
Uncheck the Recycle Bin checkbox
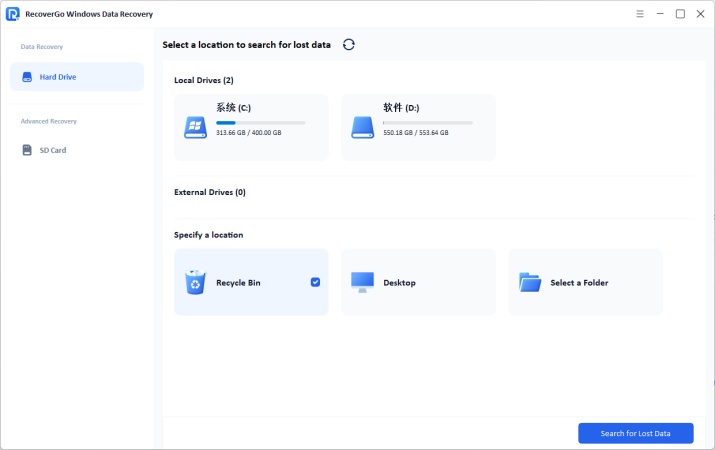(315, 282)
